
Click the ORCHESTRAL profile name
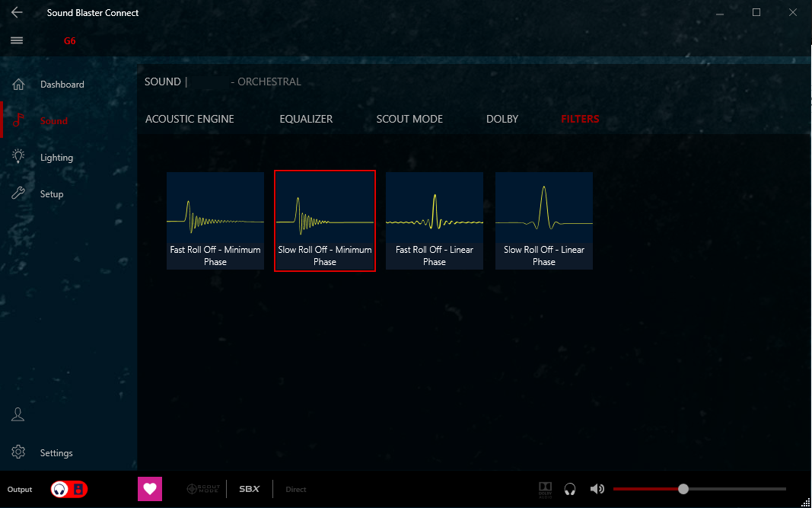tap(269, 82)
